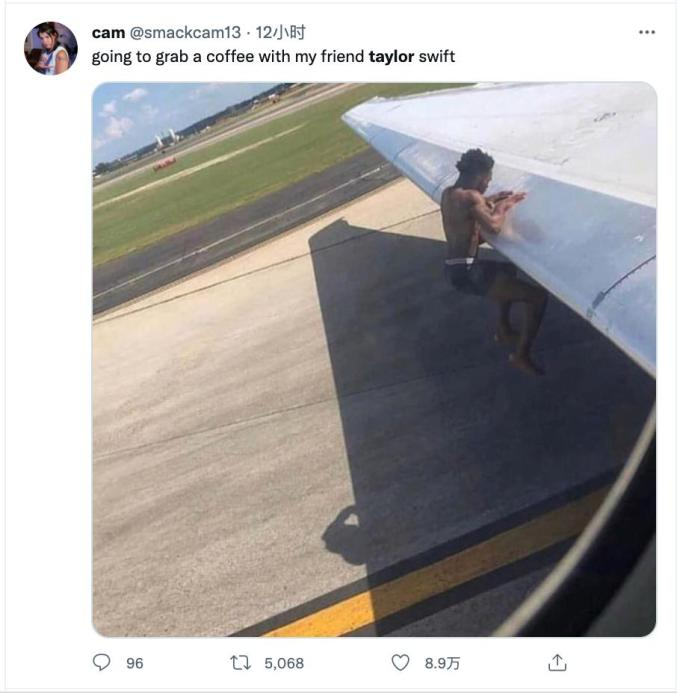Open the tweet via "12小时" timestamp
677x693 pixels.
tap(281, 33)
